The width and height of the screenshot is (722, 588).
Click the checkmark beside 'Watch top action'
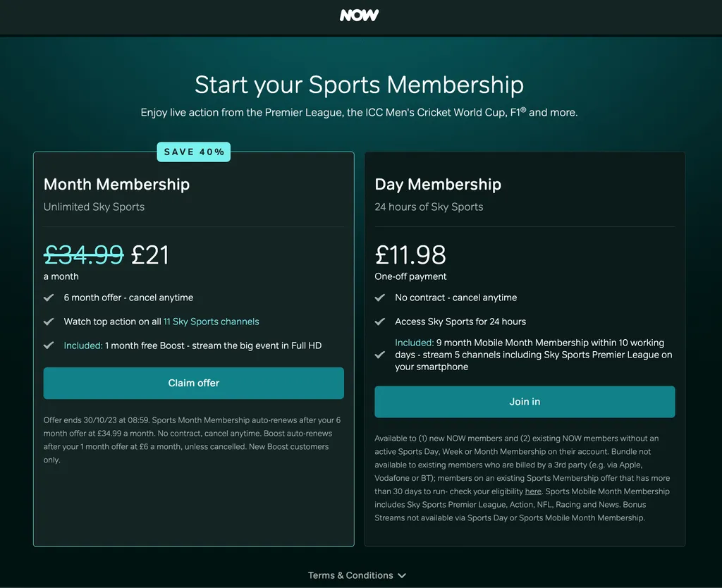(49, 321)
